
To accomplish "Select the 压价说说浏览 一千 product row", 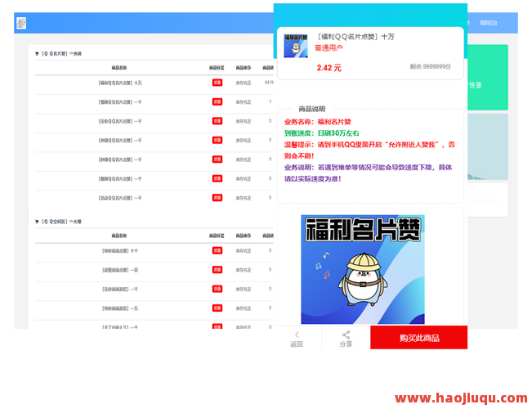I will [154, 290].
